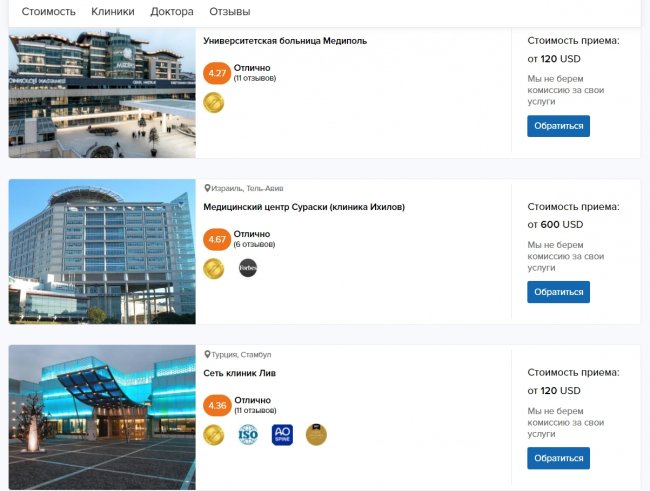Click the Forbes badge on the Sourasky clinic card

click(x=248, y=268)
